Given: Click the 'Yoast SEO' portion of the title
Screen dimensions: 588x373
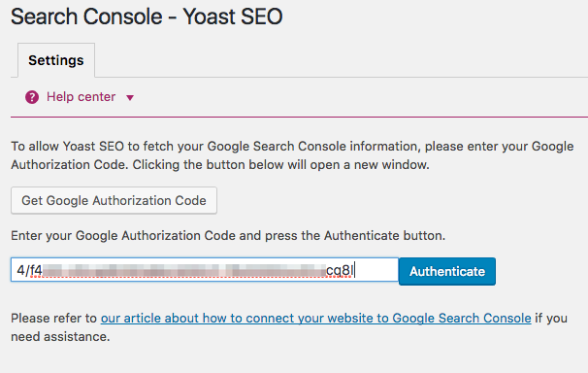Looking at the screenshot, I should [233, 17].
